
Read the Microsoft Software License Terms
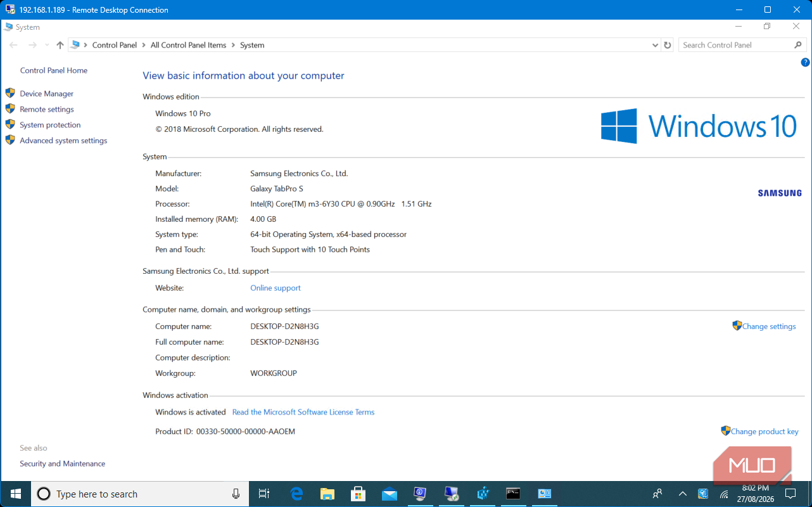[x=303, y=412]
